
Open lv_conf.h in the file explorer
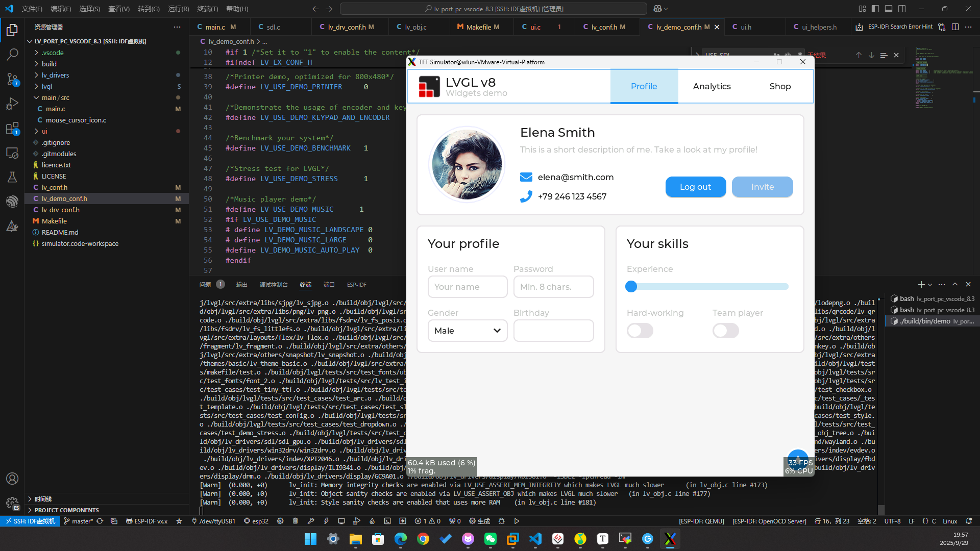pos(54,187)
